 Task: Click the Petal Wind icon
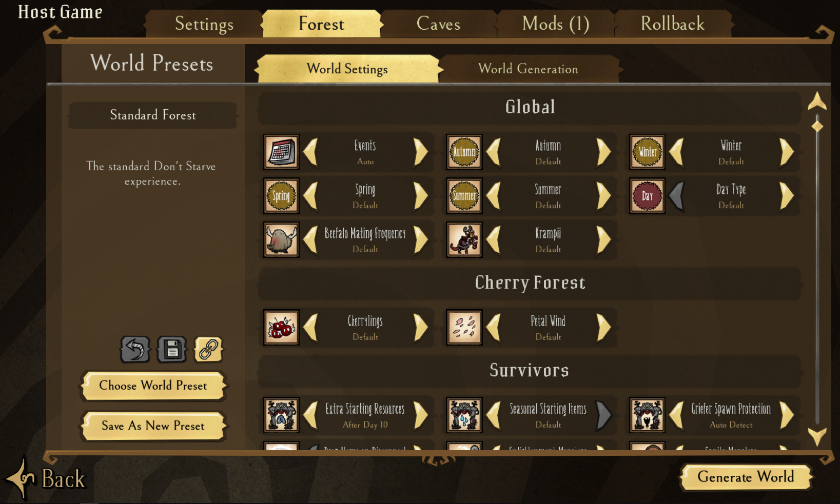pyautogui.click(x=464, y=327)
